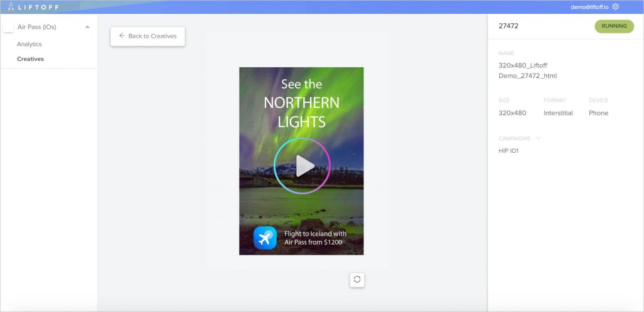Reload the creative preview with refresh icon
Viewport: 644px width, 312px height.
[357, 279]
